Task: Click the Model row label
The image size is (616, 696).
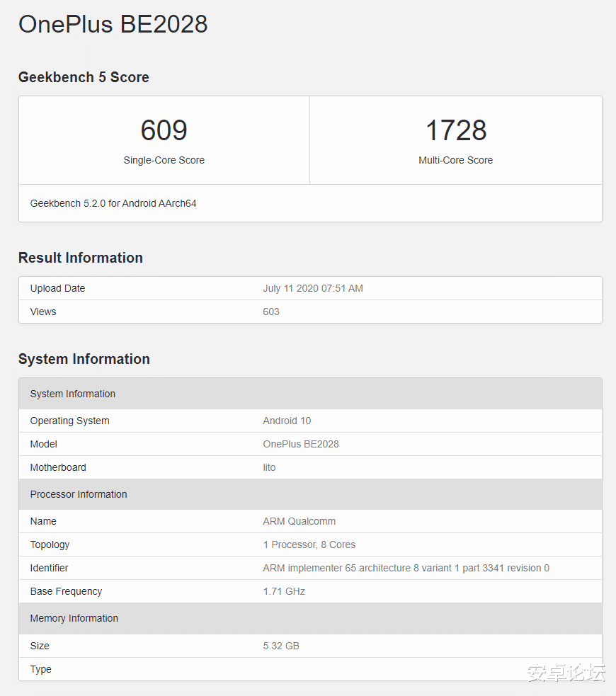Action: tap(43, 445)
